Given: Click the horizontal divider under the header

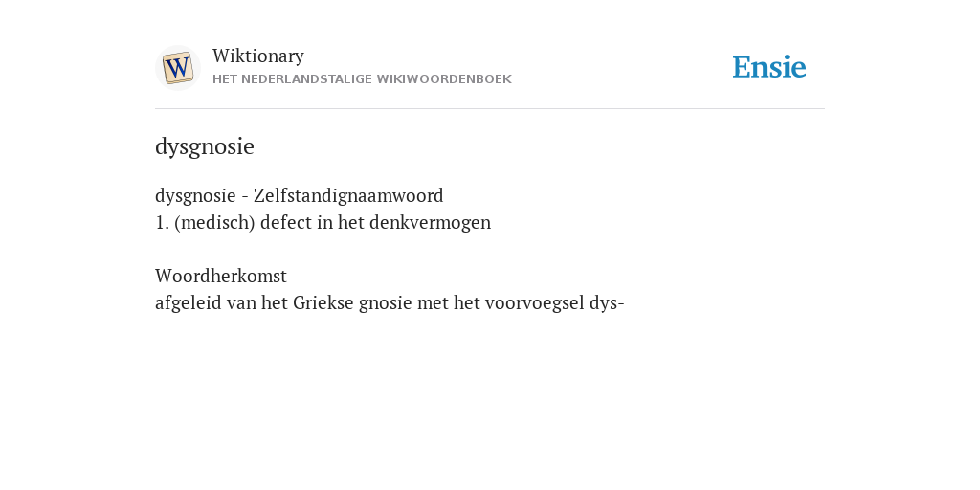Looking at the screenshot, I should point(490,109).
